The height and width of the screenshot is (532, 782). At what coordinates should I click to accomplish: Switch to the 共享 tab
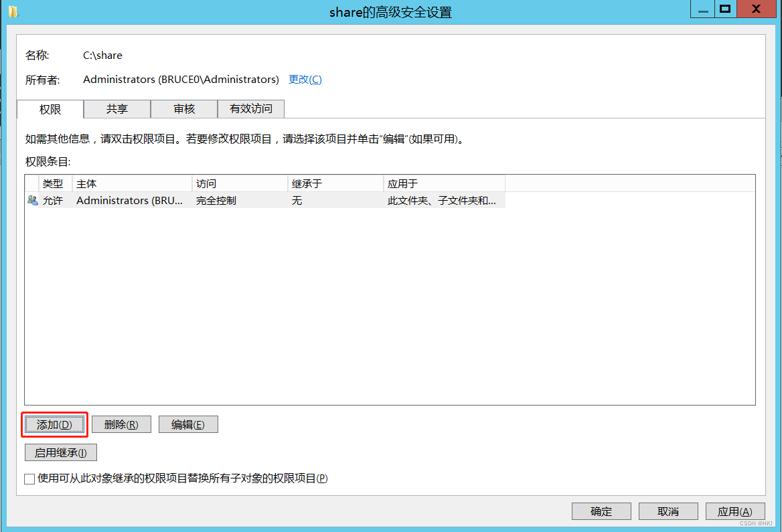[116, 109]
